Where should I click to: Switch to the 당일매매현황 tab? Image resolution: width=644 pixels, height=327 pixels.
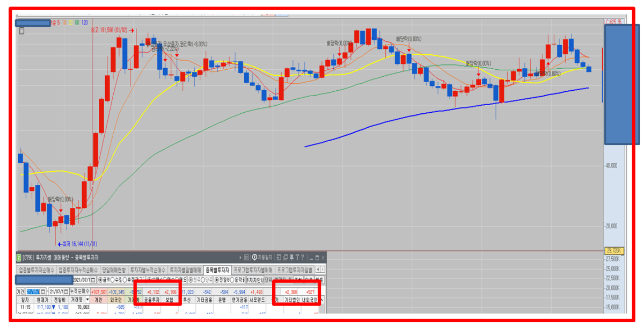[113, 270]
